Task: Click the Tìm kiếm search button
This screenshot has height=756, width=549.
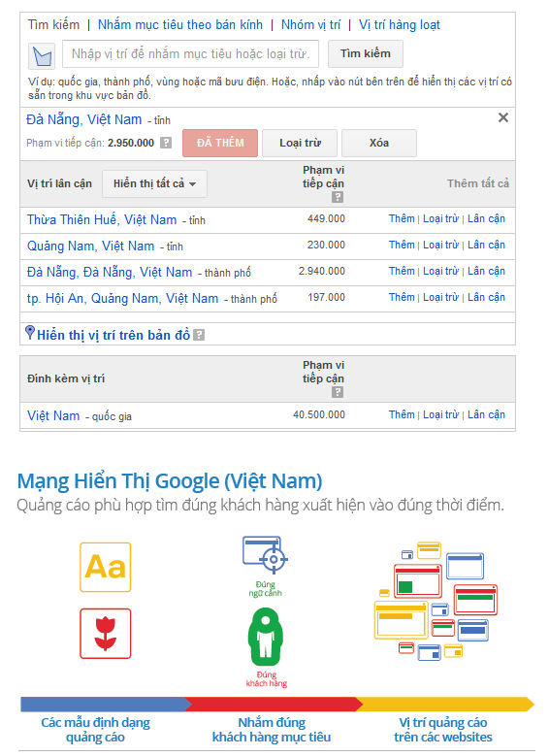Action: click(366, 53)
